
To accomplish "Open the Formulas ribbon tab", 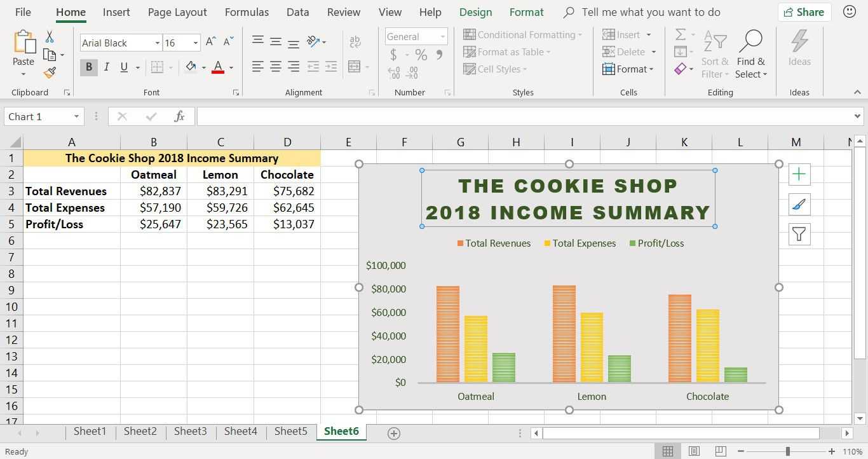I will pos(247,12).
